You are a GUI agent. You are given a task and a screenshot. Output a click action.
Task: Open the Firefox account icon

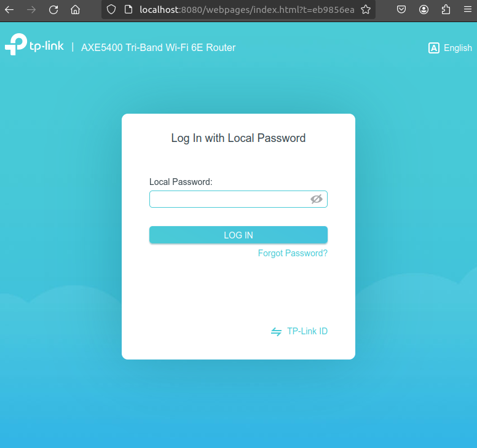pyautogui.click(x=424, y=10)
